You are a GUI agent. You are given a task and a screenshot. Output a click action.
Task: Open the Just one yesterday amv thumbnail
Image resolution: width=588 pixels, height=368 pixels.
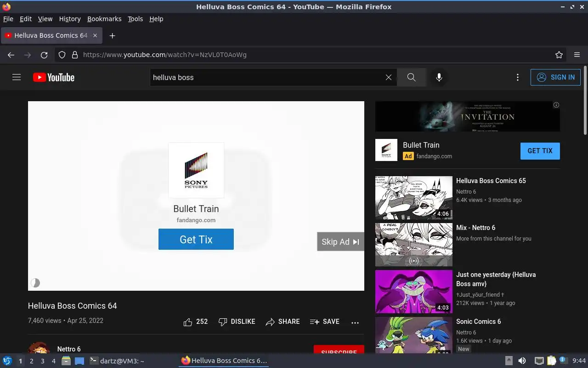tap(414, 292)
